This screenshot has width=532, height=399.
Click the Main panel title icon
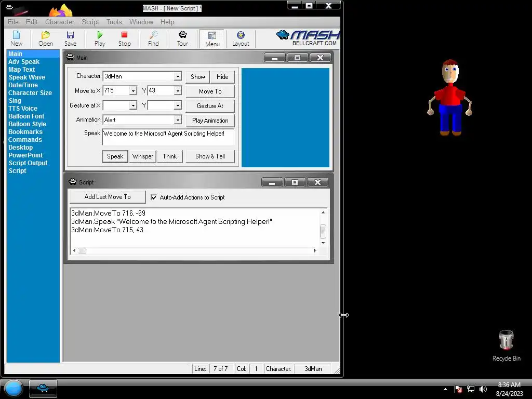coord(70,57)
